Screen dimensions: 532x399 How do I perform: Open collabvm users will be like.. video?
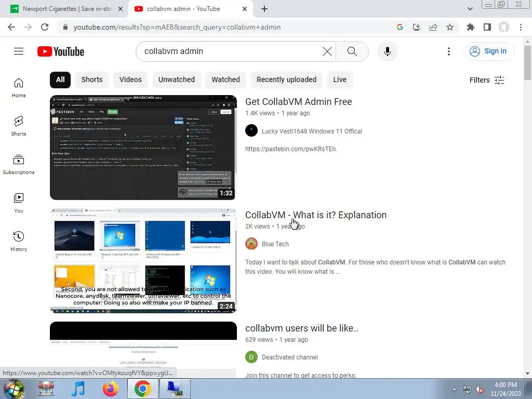[x=301, y=328]
